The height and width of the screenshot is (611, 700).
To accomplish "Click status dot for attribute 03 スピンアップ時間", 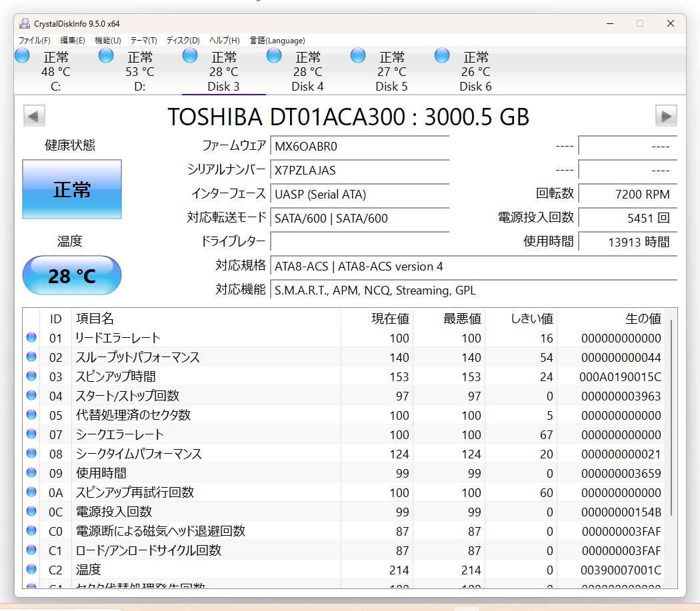I will pos(31,376).
